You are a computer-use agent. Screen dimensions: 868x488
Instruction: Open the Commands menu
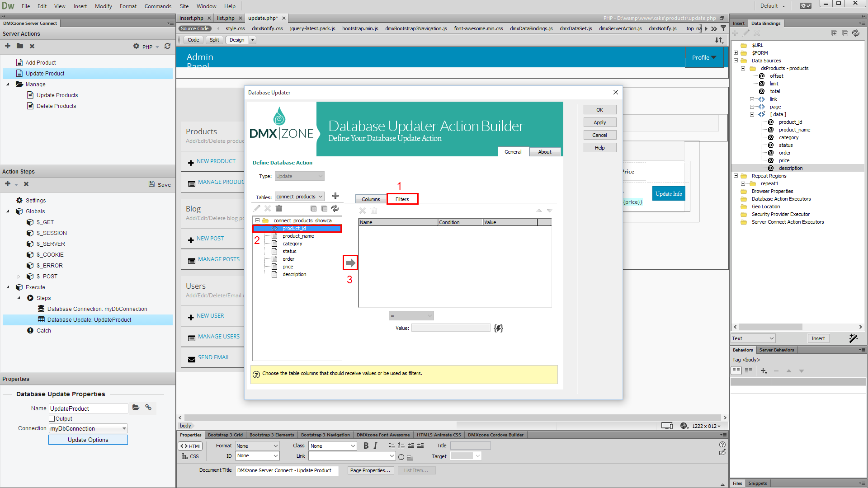[x=158, y=6]
